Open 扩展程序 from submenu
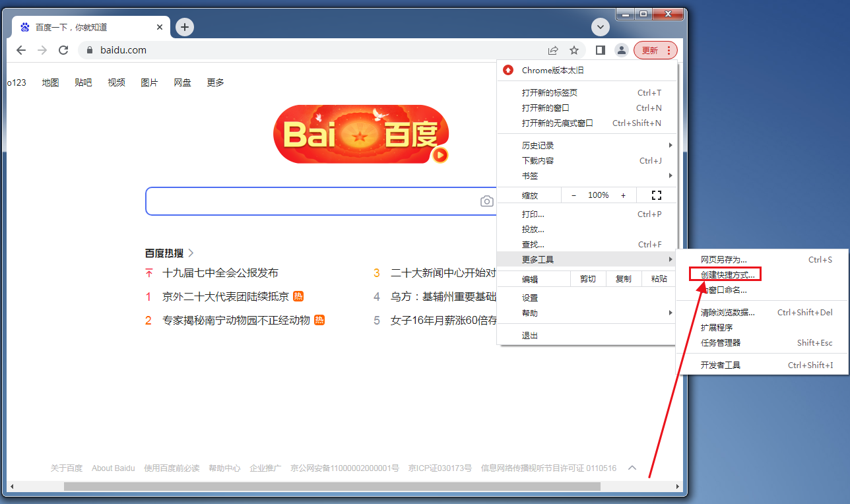The height and width of the screenshot is (504, 850). click(x=762, y=328)
